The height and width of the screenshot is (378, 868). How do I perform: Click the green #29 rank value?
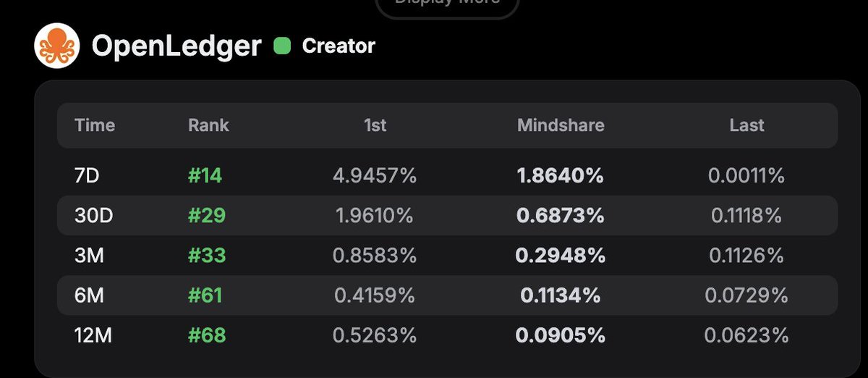pyautogui.click(x=207, y=215)
